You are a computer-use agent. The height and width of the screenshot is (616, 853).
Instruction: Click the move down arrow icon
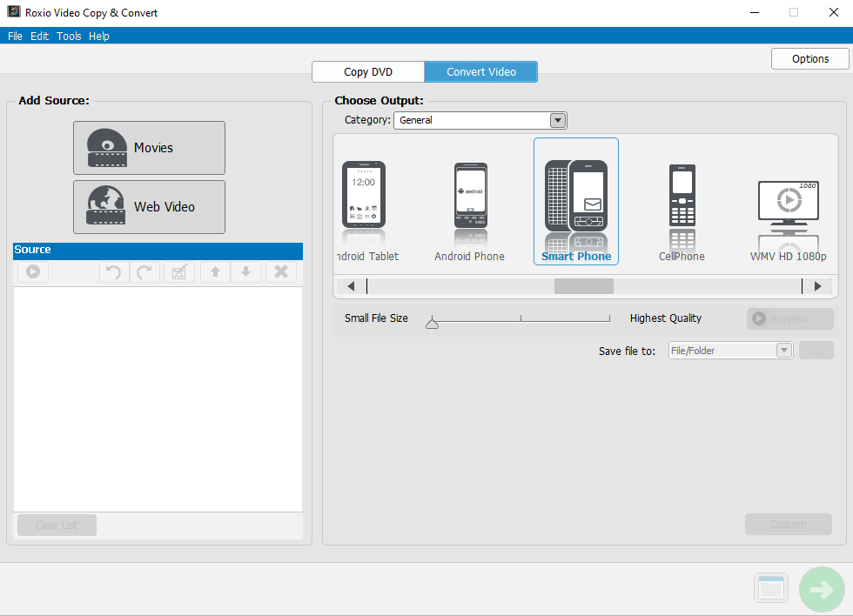pyautogui.click(x=245, y=271)
